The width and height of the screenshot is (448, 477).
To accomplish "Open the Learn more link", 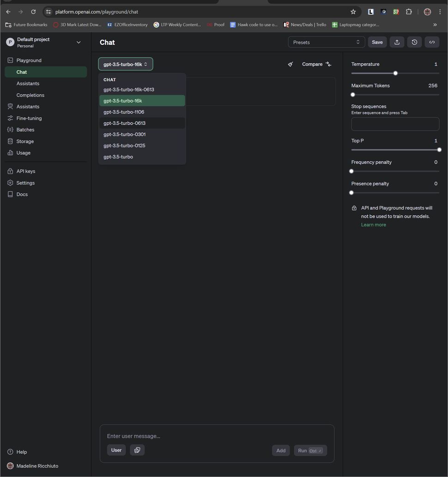I will pos(373,224).
